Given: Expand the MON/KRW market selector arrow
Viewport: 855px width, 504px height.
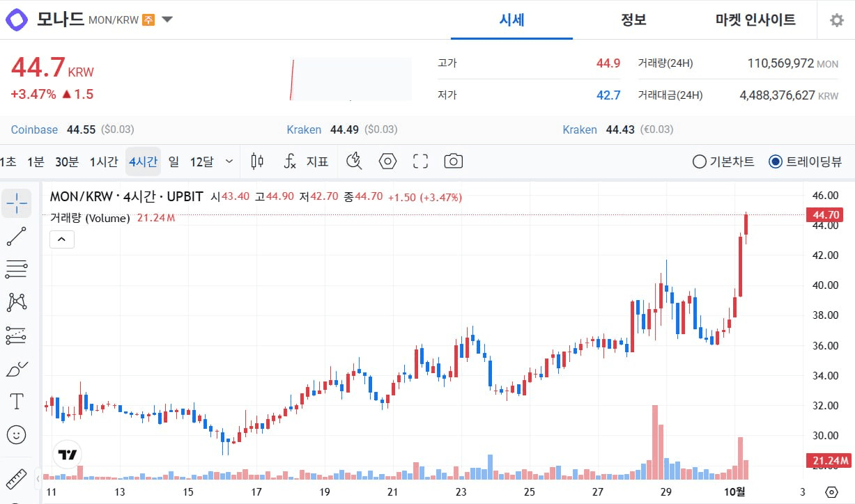Looking at the screenshot, I should click(x=167, y=19).
